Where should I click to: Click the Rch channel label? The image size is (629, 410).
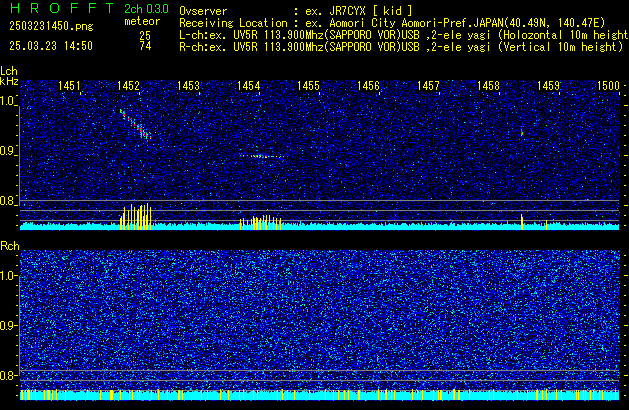[x=10, y=246]
